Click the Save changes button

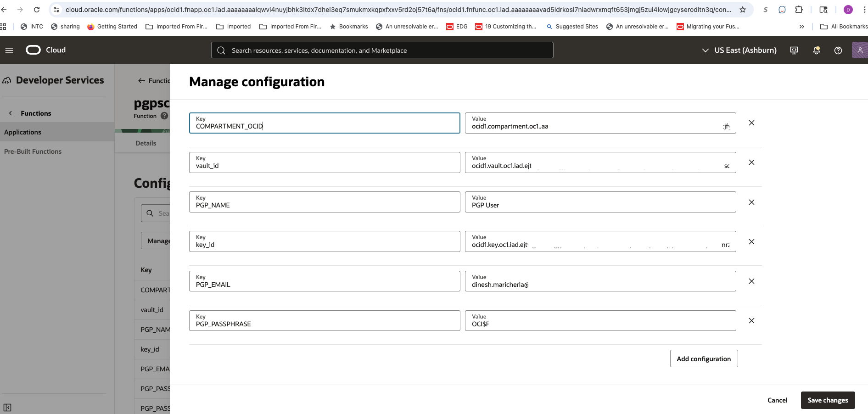pos(828,400)
